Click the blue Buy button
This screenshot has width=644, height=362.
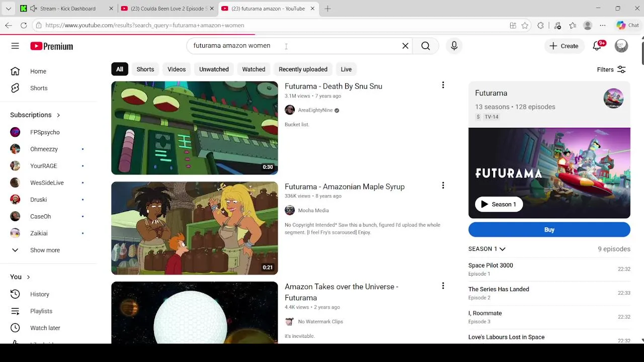click(x=549, y=230)
